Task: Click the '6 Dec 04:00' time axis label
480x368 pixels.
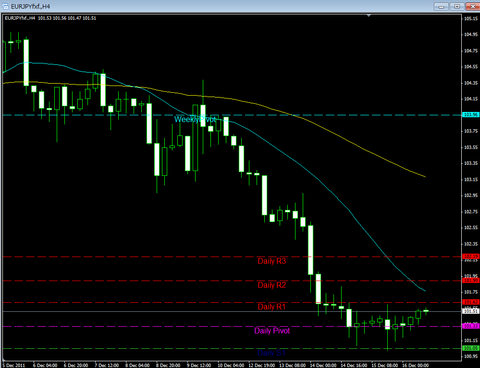Action: [x=45, y=365]
